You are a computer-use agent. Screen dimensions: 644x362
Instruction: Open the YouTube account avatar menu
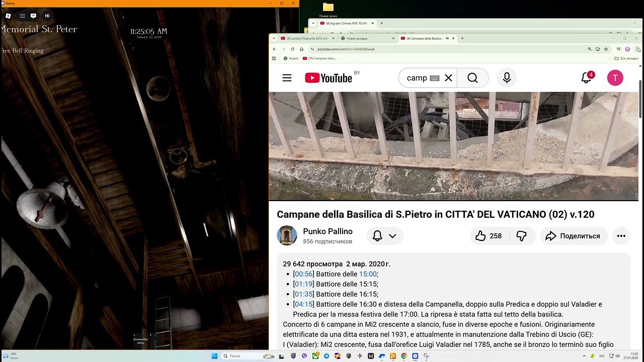(615, 78)
